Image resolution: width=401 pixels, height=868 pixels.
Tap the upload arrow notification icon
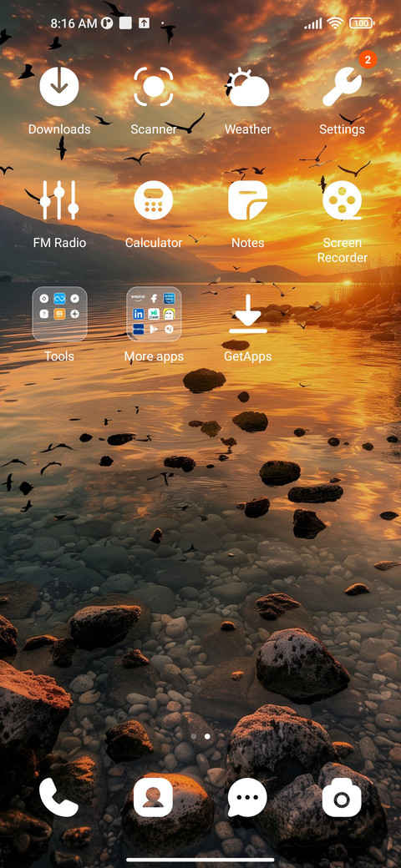click(x=144, y=23)
